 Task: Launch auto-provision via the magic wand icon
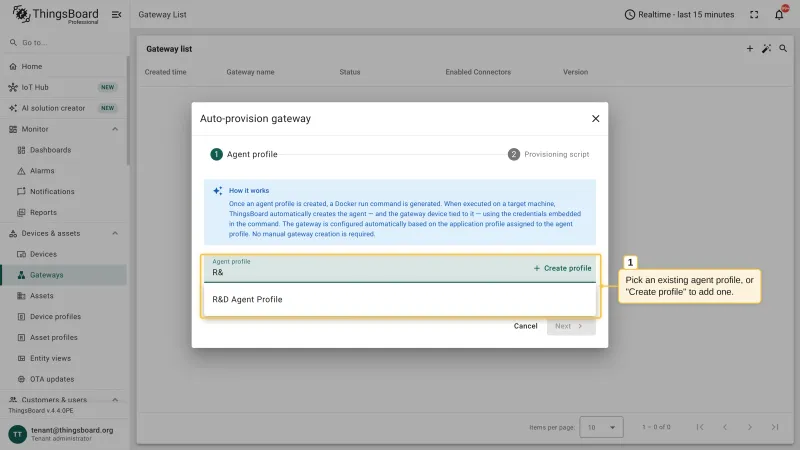pos(766,48)
